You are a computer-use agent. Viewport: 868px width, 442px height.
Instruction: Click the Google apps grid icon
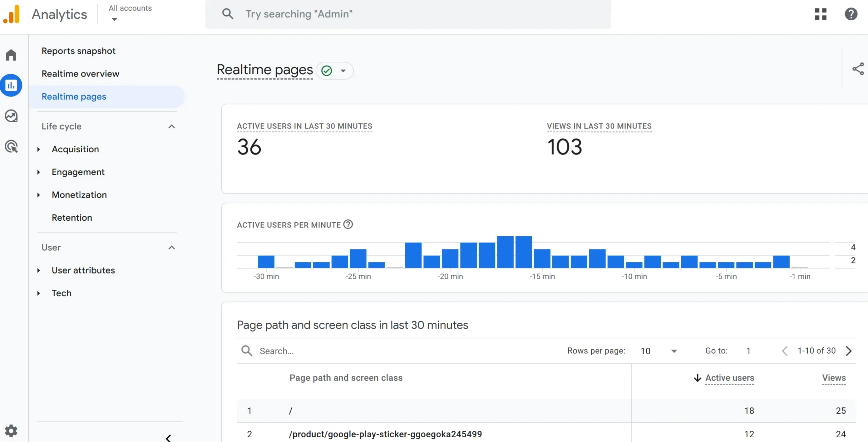[821, 14]
